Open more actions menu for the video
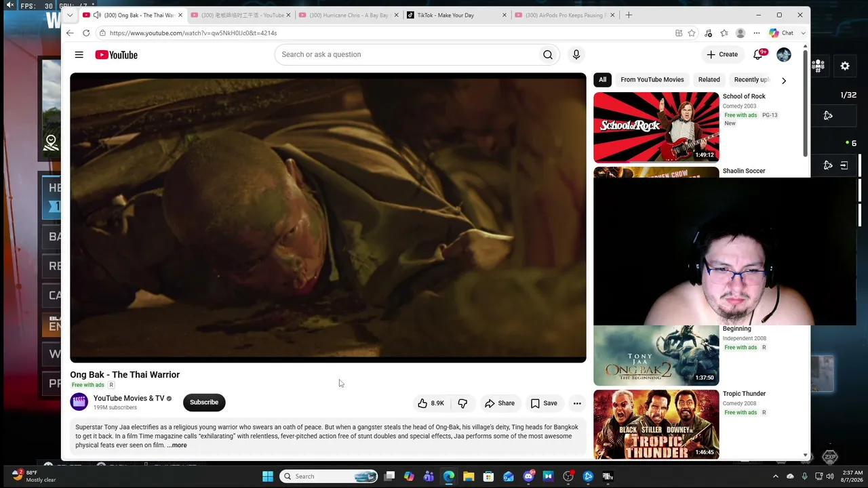Viewport: 868px width, 488px height. coord(577,403)
